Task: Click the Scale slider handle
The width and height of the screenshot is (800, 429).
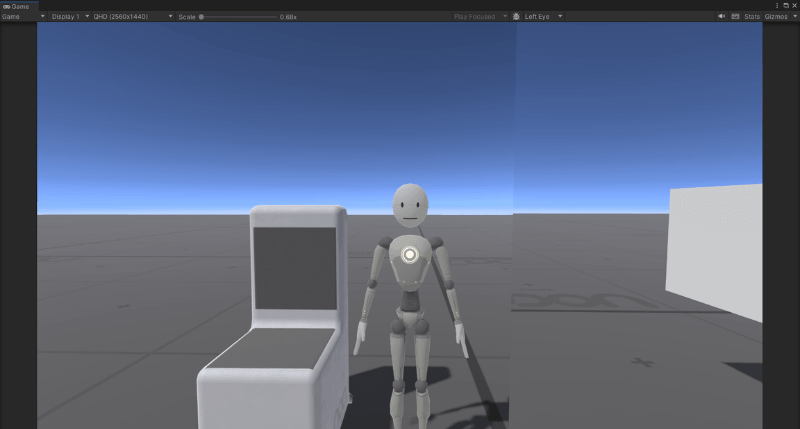Action: [x=202, y=17]
